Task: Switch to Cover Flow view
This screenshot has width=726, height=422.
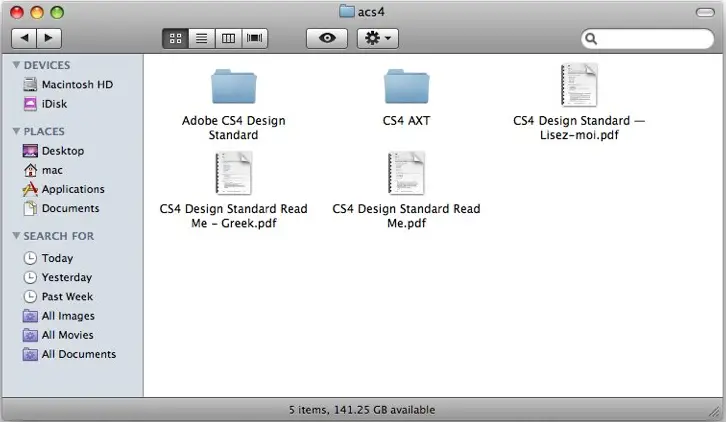Action: tap(254, 38)
